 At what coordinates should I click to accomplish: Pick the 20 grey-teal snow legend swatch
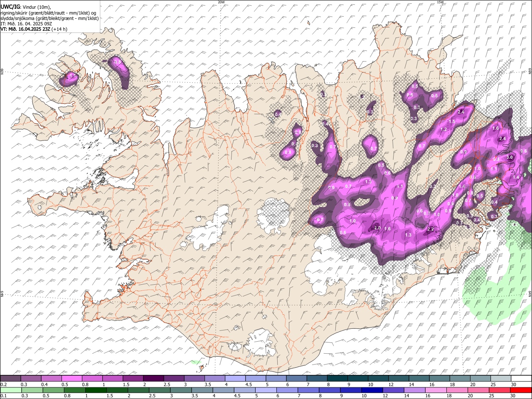tap(480, 379)
